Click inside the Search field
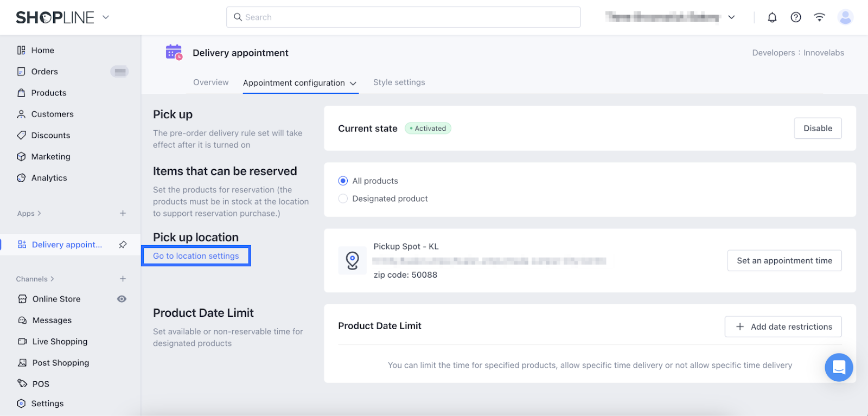 403,17
